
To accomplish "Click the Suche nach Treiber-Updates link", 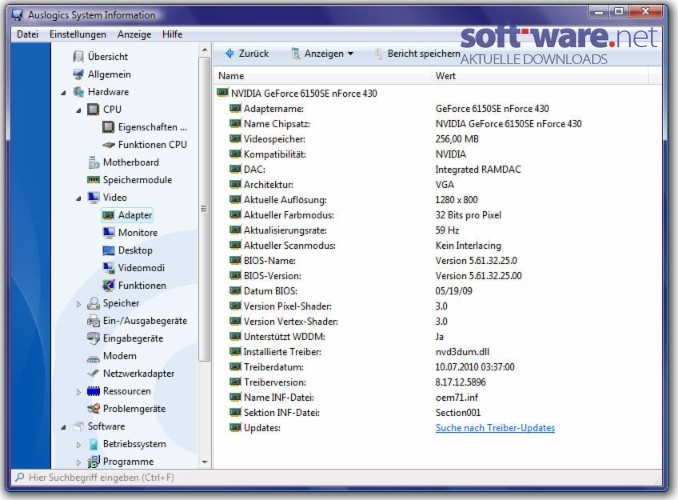I will point(495,428).
